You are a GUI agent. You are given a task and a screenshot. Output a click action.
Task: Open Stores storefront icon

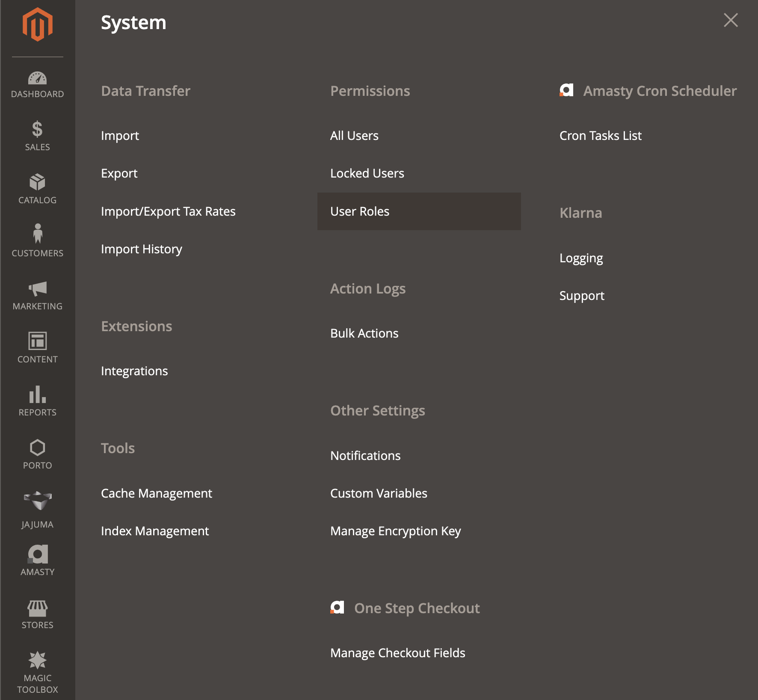(x=38, y=608)
